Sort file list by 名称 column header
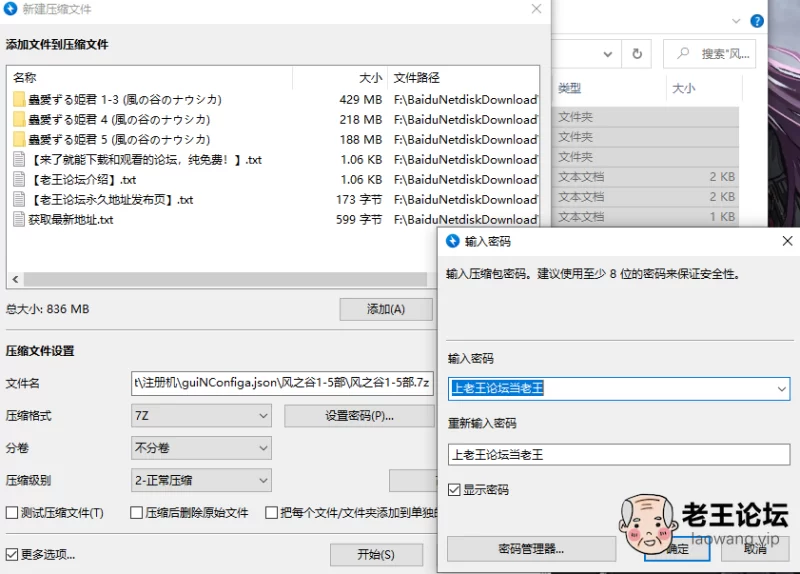This screenshot has width=800, height=574. 151,78
